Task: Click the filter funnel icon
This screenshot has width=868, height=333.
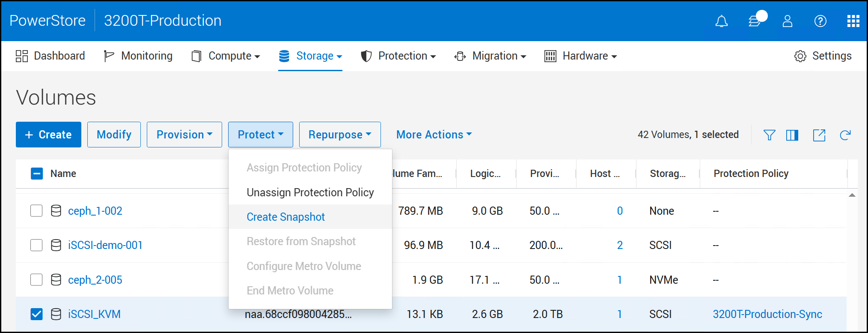Action: point(769,135)
